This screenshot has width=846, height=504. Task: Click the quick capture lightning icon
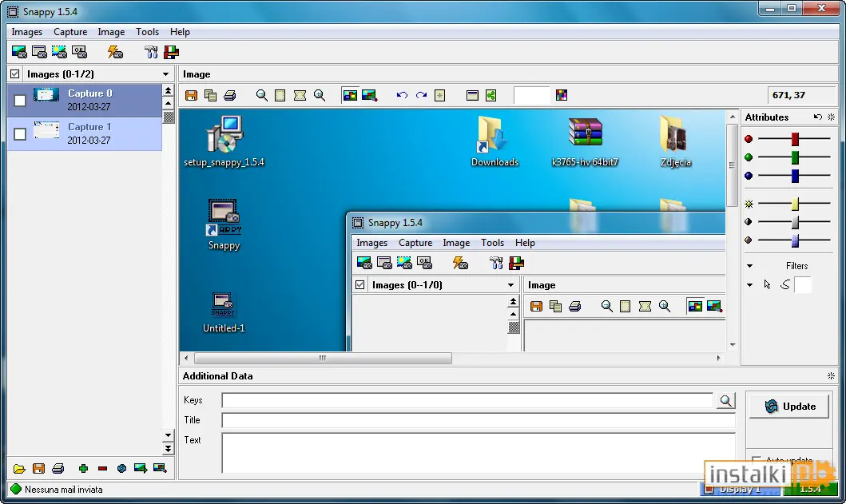pos(115,52)
